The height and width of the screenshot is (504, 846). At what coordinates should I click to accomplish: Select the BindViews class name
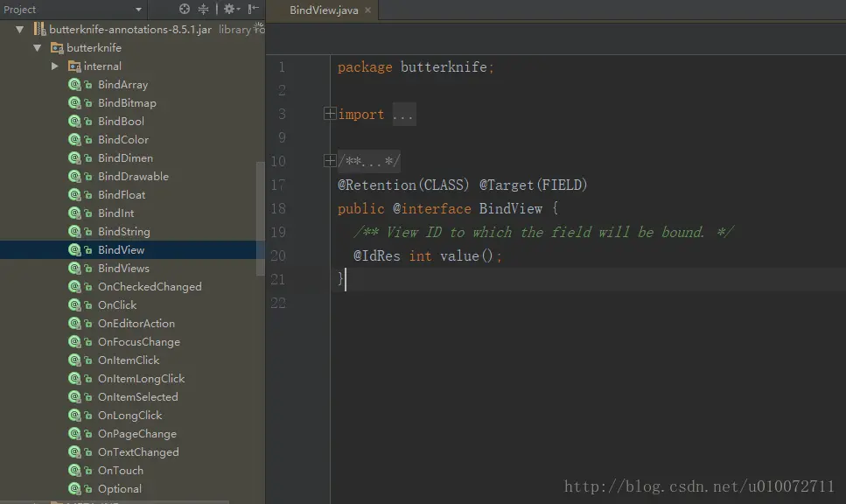click(123, 268)
